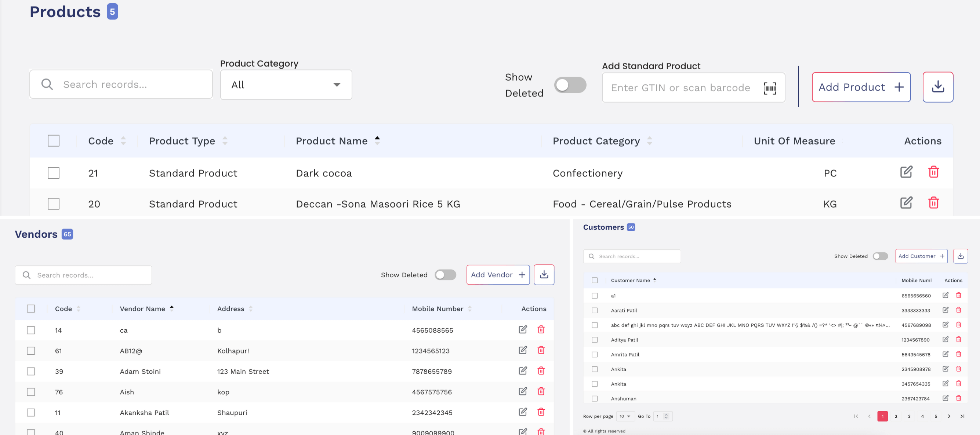980x435 pixels.
Task: Delete vendor AB12@
Action: (x=541, y=350)
